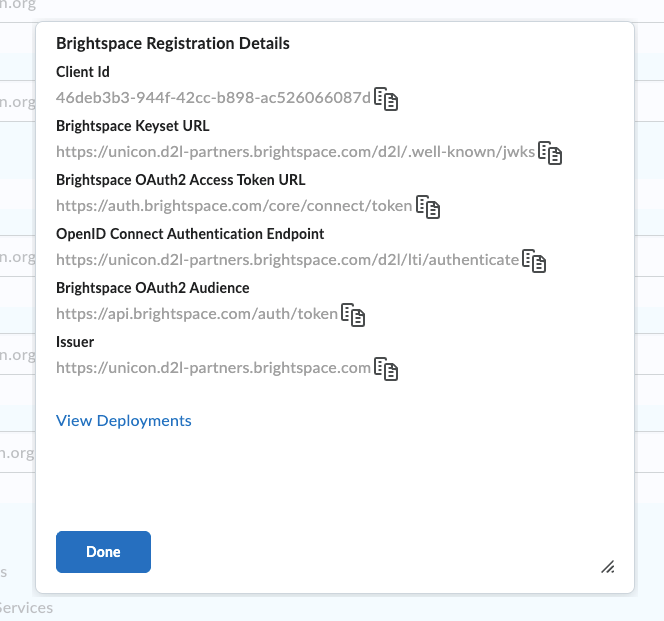Copy the Brightspace OAuth2 Audience value
This screenshot has width=664, height=621.
[353, 315]
